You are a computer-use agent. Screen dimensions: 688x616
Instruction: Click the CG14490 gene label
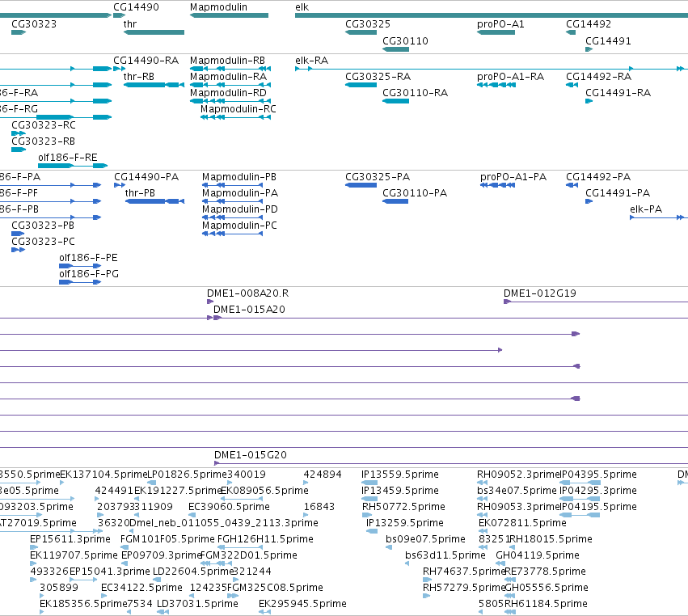136,7
